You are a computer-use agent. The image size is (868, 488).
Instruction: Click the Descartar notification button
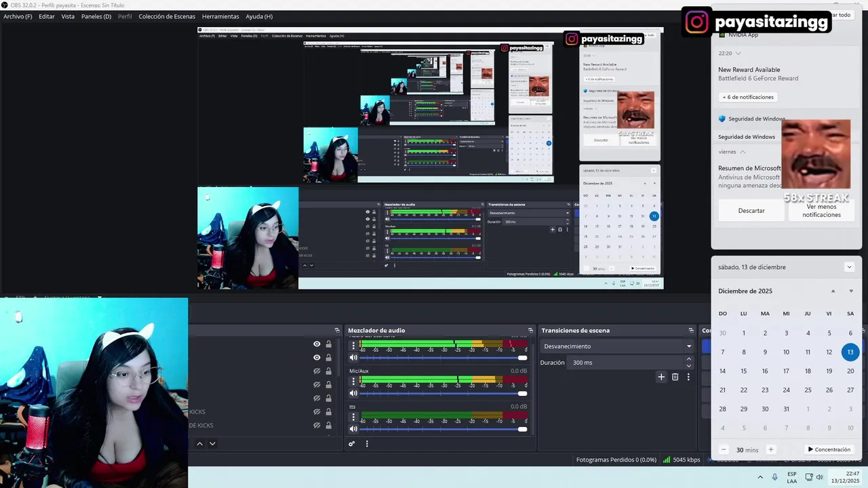coord(751,211)
